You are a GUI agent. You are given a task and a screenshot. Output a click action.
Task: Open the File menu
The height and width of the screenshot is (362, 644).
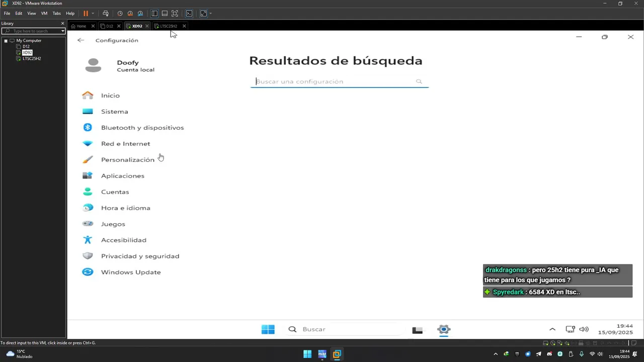(7, 14)
